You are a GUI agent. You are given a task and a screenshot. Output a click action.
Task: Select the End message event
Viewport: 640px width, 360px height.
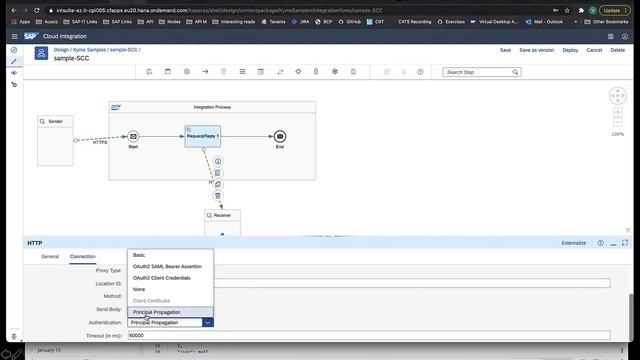click(280, 136)
